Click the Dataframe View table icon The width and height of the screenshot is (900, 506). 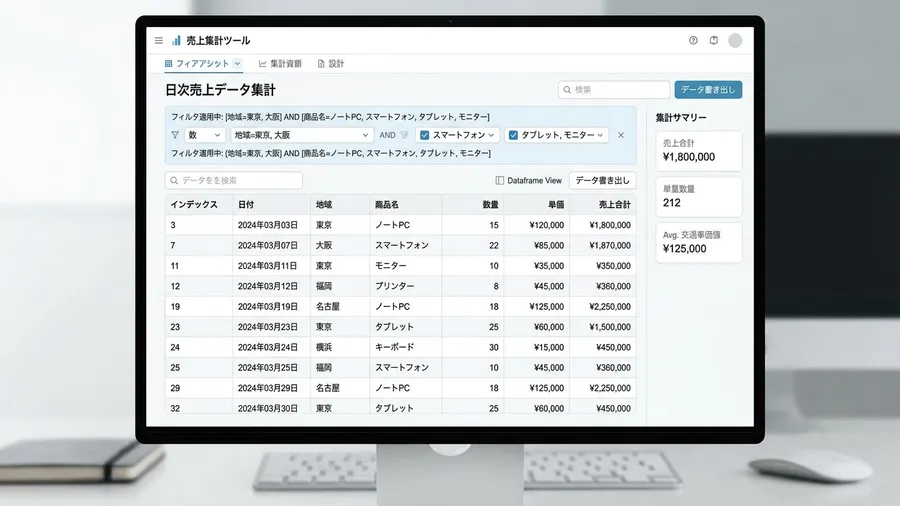point(499,180)
